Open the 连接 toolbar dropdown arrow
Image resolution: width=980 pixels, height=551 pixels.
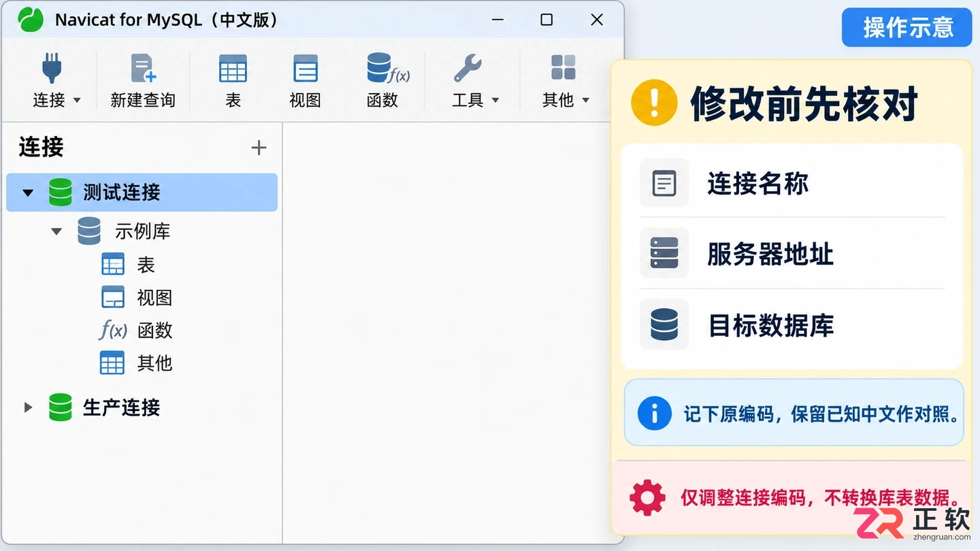77,101
